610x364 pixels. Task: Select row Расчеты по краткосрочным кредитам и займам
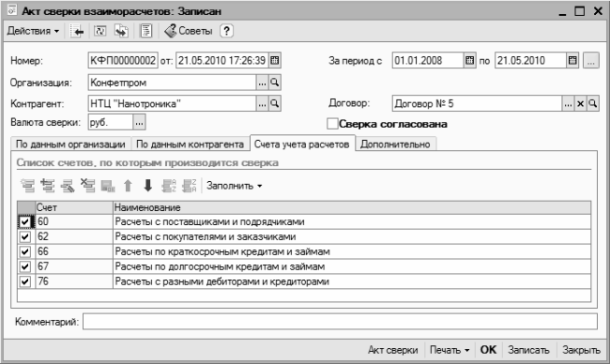point(304,251)
